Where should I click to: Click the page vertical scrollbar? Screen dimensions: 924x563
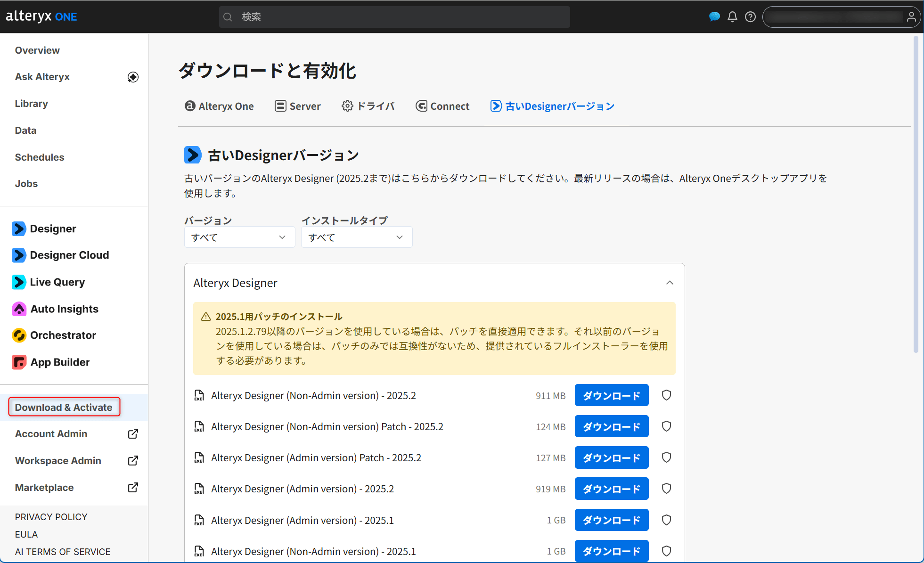[x=916, y=193]
